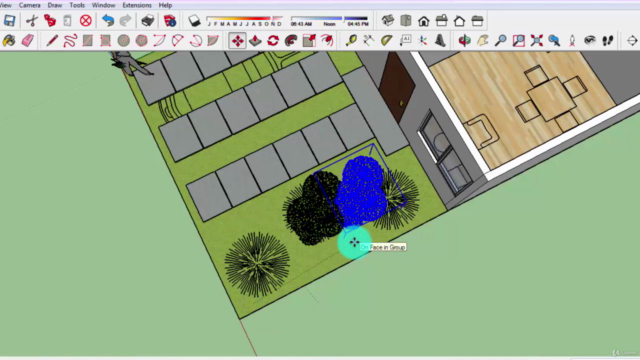The width and height of the screenshot is (640, 360).
Task: Open the Window menu
Action: (103, 5)
